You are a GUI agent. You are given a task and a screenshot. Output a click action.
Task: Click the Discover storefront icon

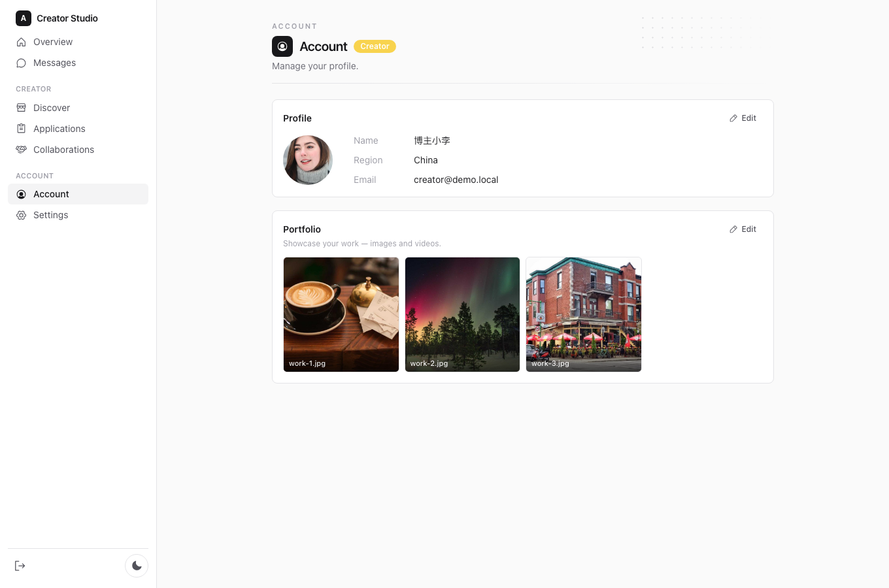tap(21, 108)
